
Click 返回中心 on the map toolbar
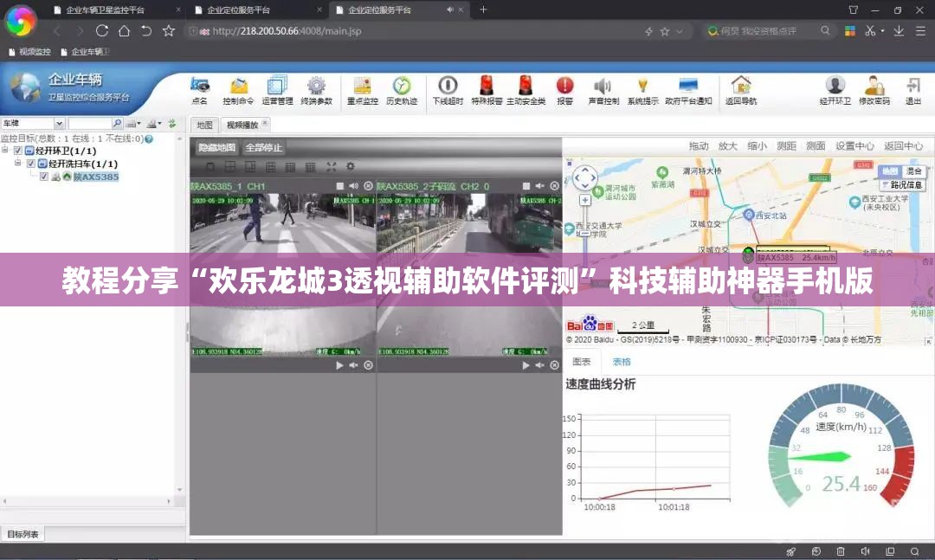point(903,145)
